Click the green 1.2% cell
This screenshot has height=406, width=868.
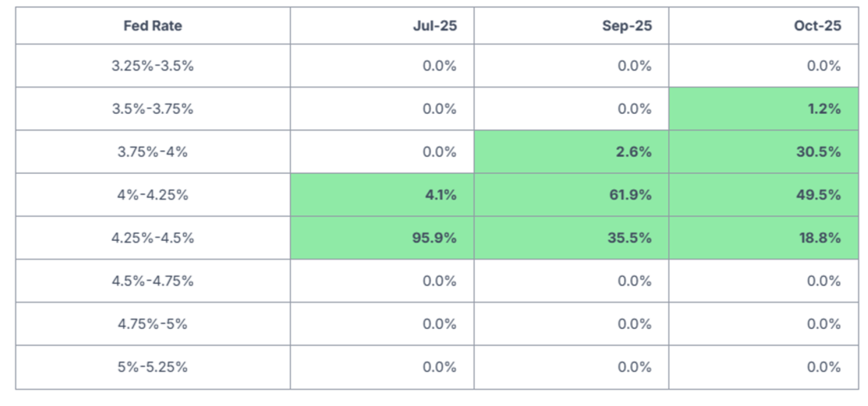(824, 109)
